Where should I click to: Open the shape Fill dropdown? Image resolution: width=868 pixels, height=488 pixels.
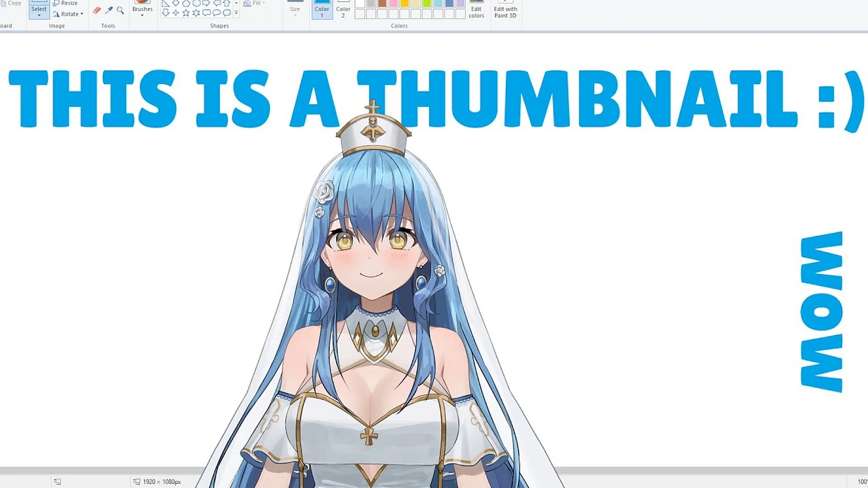(254, 4)
